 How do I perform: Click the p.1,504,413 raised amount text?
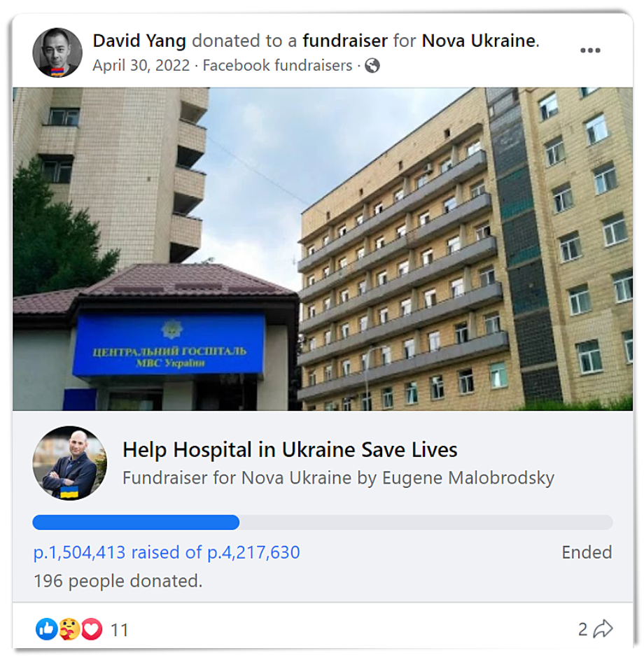point(80,552)
